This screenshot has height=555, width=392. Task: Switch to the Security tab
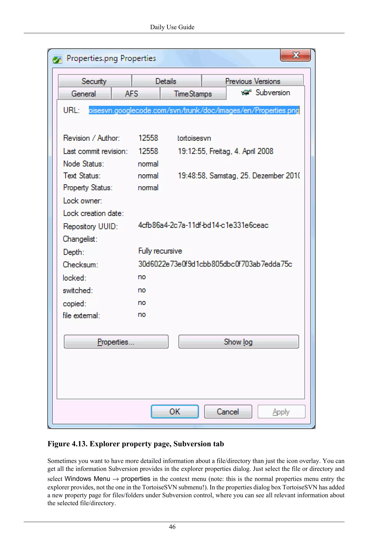point(95,81)
